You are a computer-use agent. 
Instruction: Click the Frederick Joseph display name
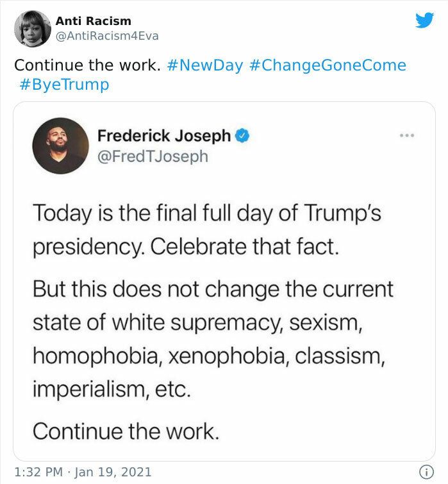pos(164,135)
